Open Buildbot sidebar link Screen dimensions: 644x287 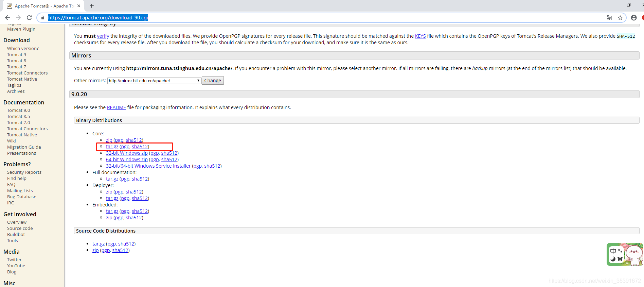16,235
